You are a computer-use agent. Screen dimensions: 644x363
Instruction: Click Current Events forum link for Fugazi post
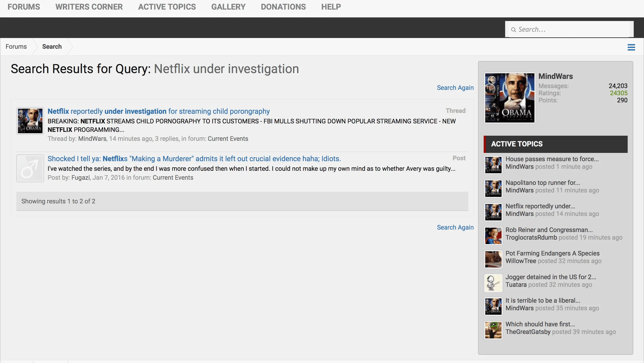pyautogui.click(x=173, y=178)
